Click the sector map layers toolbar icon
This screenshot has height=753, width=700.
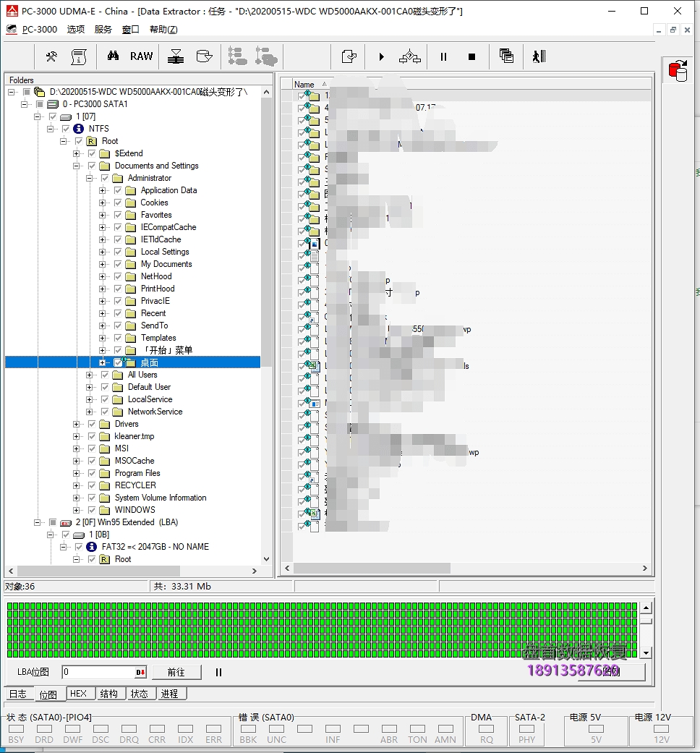coord(176,56)
